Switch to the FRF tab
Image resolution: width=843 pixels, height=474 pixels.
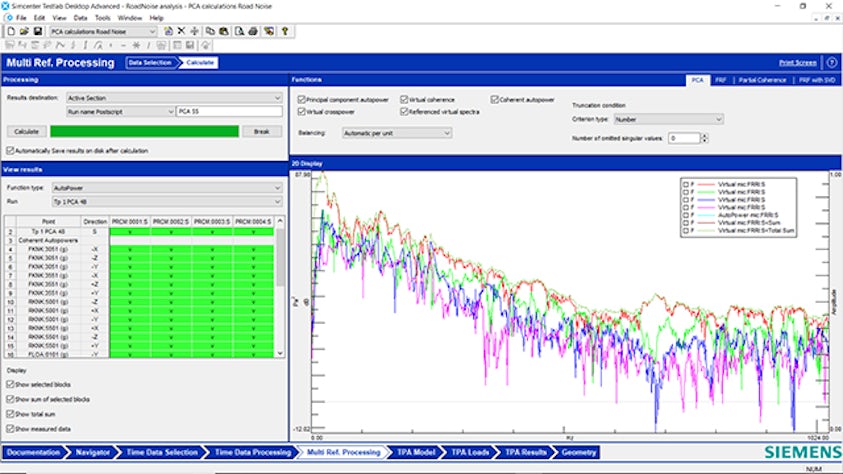point(720,80)
